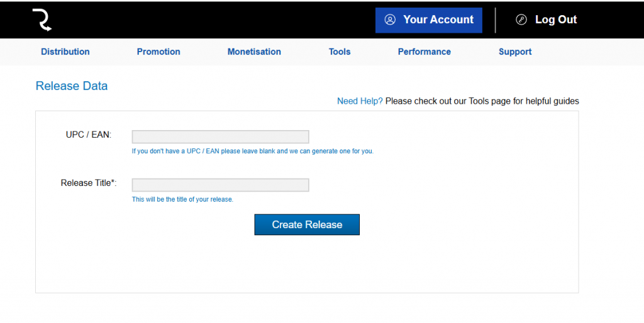Screen dimensions: 644x323
Task: Open the Your Account text button
Action: click(x=438, y=20)
